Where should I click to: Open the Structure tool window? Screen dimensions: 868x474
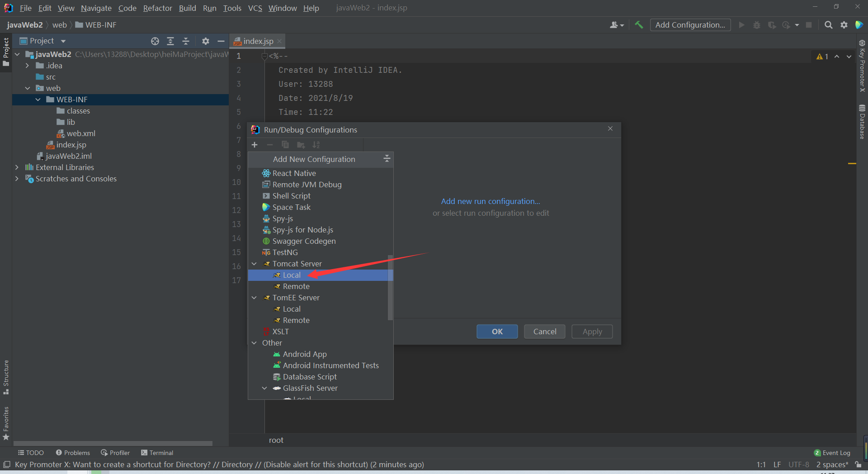(x=6, y=377)
